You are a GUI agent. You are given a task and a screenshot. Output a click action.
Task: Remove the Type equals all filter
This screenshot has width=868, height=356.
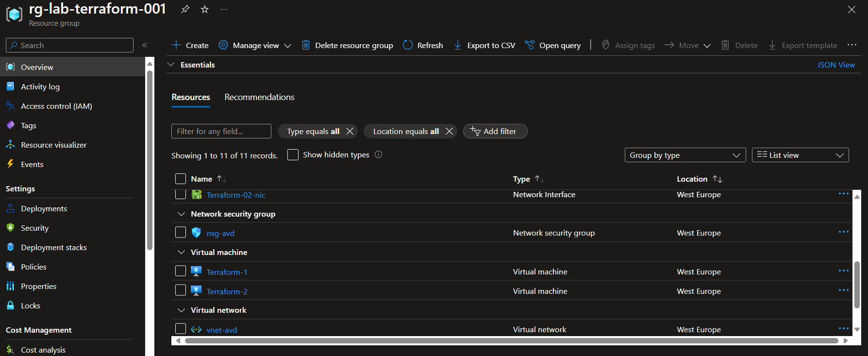[350, 131]
